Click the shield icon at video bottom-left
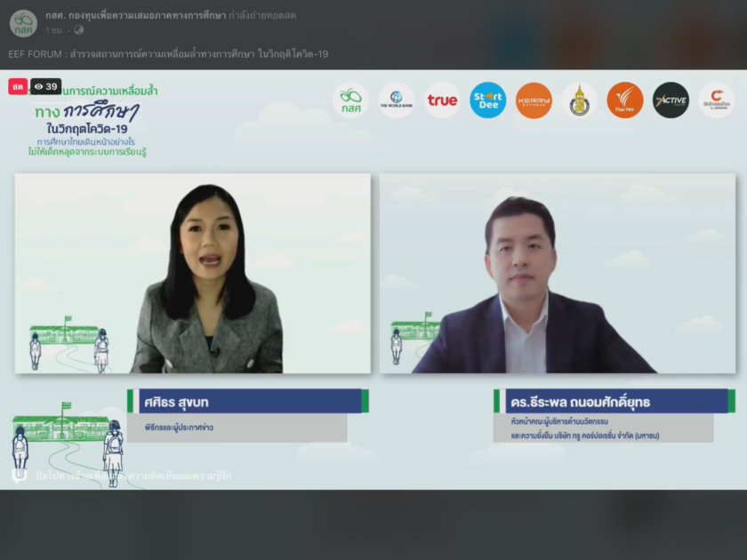 click(x=19, y=476)
